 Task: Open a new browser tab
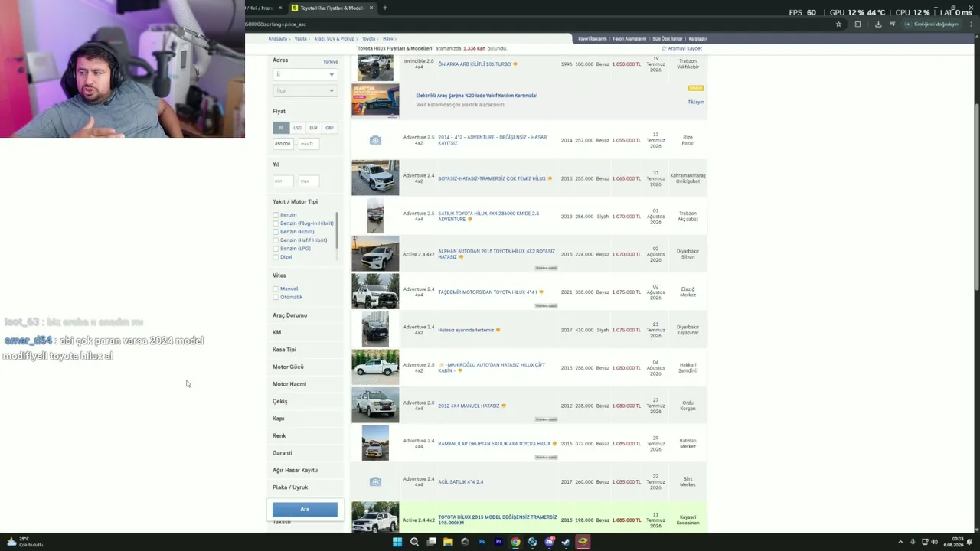(x=384, y=8)
